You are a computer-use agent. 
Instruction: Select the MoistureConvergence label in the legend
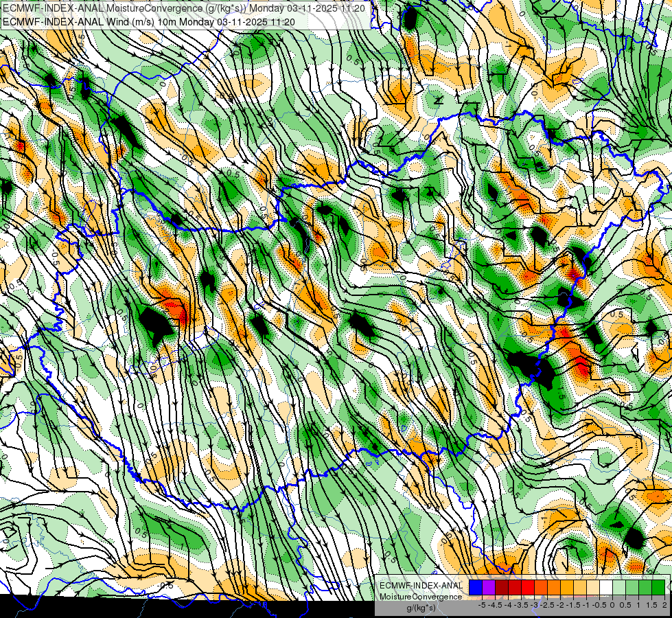click(421, 597)
